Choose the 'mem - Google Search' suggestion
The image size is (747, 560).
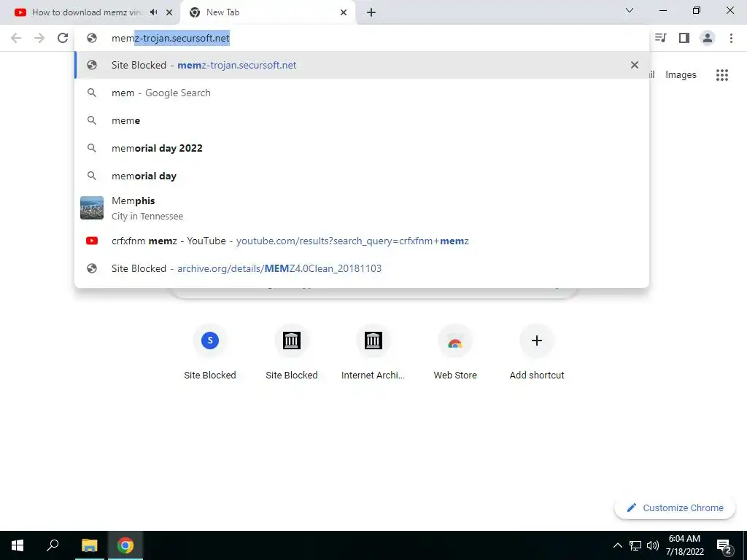pyautogui.click(x=362, y=93)
